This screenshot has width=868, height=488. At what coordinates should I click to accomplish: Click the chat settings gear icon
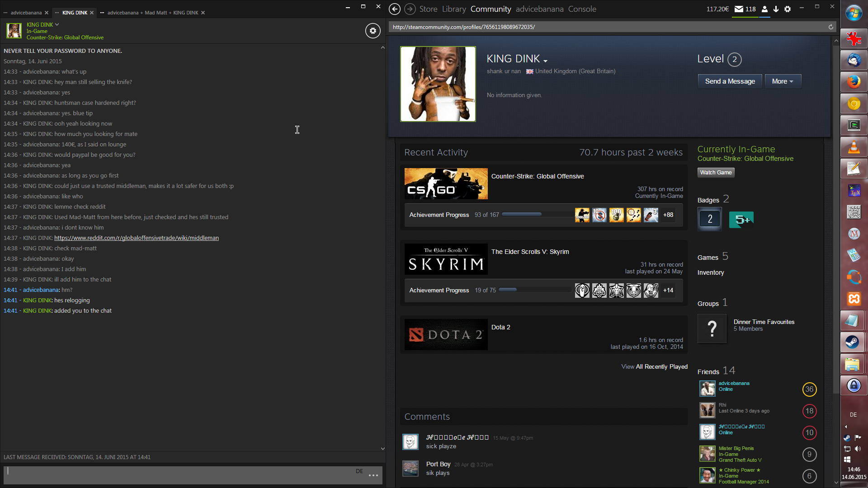click(x=373, y=31)
